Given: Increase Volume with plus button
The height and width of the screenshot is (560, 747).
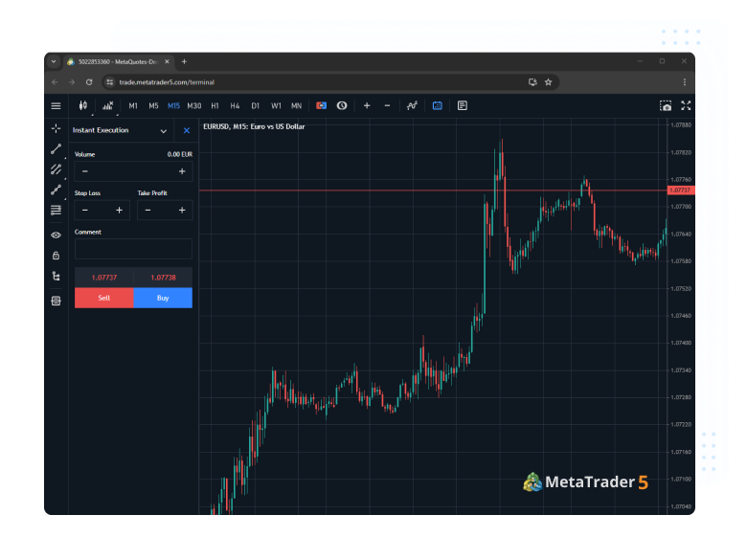Looking at the screenshot, I should point(182,171).
